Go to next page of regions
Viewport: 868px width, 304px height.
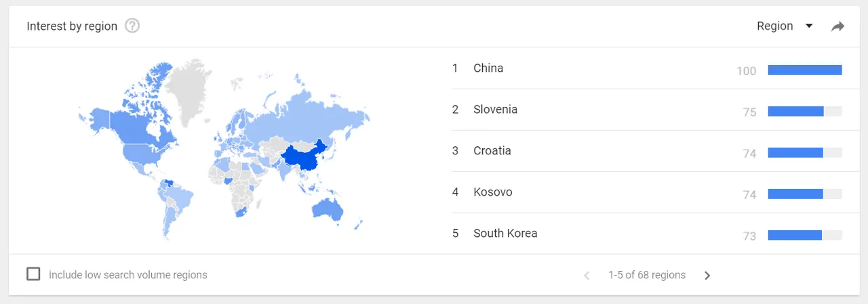[x=707, y=276]
